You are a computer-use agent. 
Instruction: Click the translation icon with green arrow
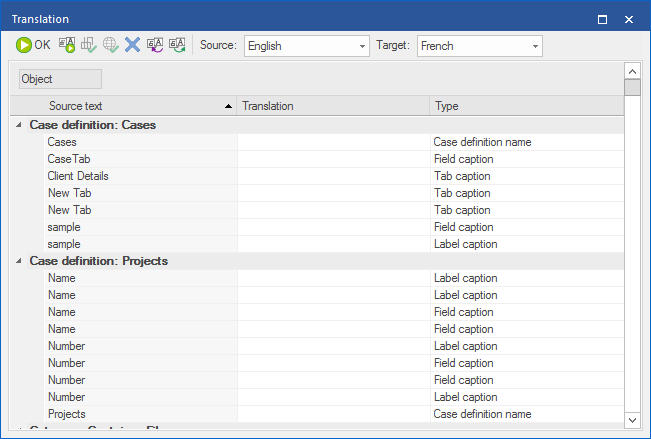tap(177, 45)
